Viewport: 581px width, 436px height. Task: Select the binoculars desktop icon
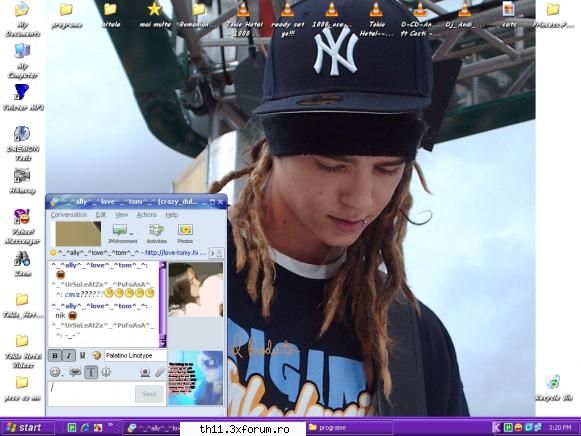tap(22, 264)
